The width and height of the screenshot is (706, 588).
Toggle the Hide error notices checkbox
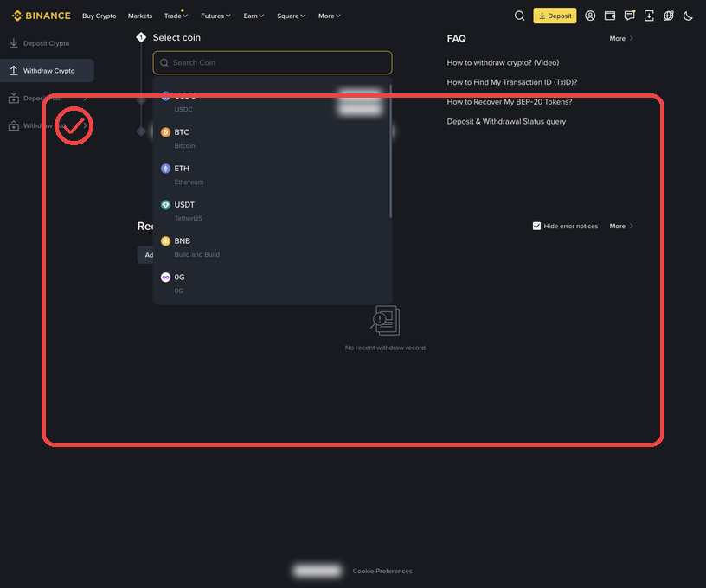click(x=536, y=226)
